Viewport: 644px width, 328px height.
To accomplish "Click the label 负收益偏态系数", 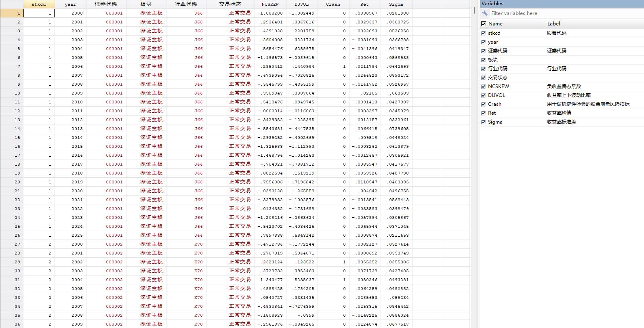I will (x=564, y=86).
